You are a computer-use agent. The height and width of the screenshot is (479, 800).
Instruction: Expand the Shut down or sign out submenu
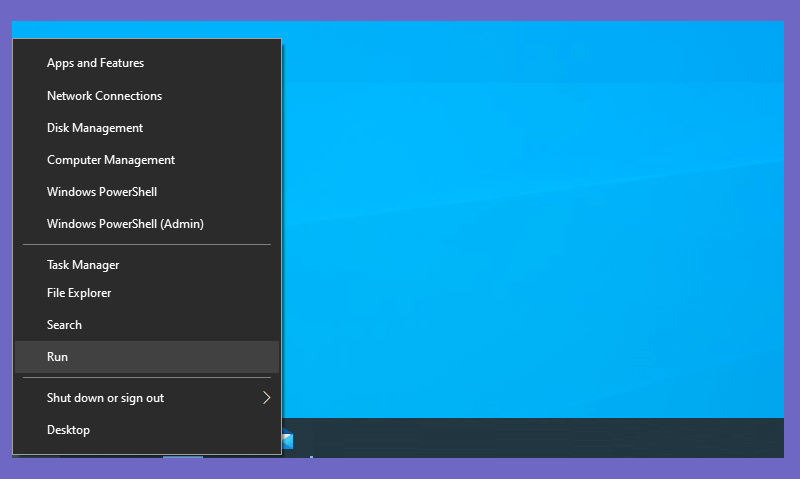[x=147, y=398]
